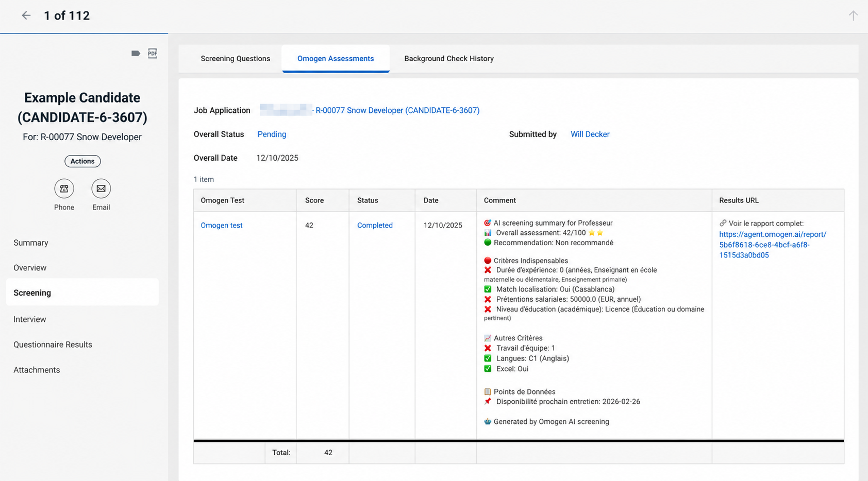The image size is (868, 481).
Task: Click the Completed status link
Action: 375,226
